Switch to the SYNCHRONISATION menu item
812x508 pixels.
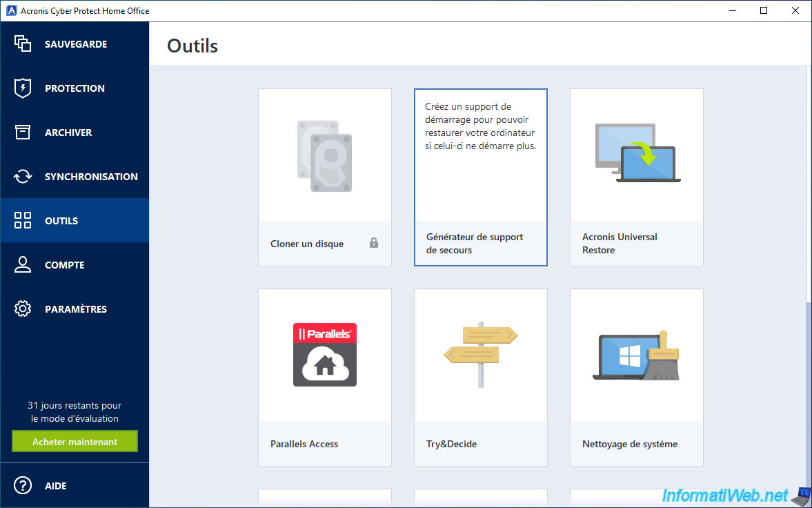tap(91, 177)
